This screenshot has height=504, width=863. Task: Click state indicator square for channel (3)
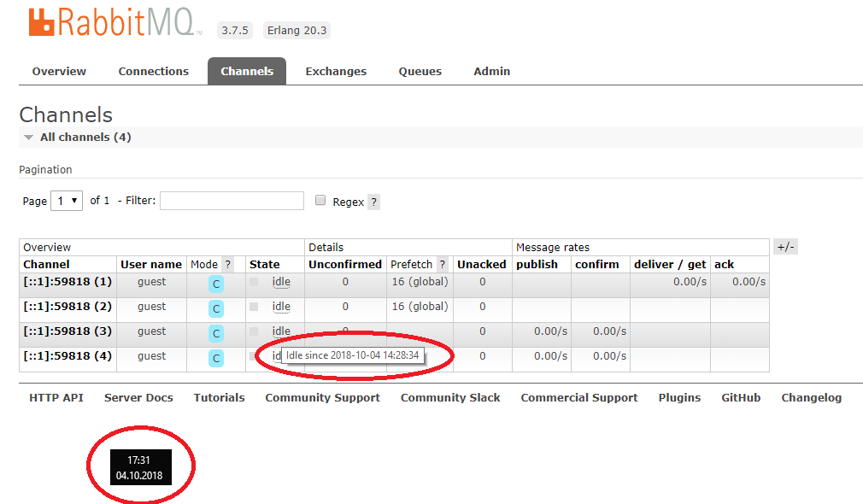click(x=254, y=331)
